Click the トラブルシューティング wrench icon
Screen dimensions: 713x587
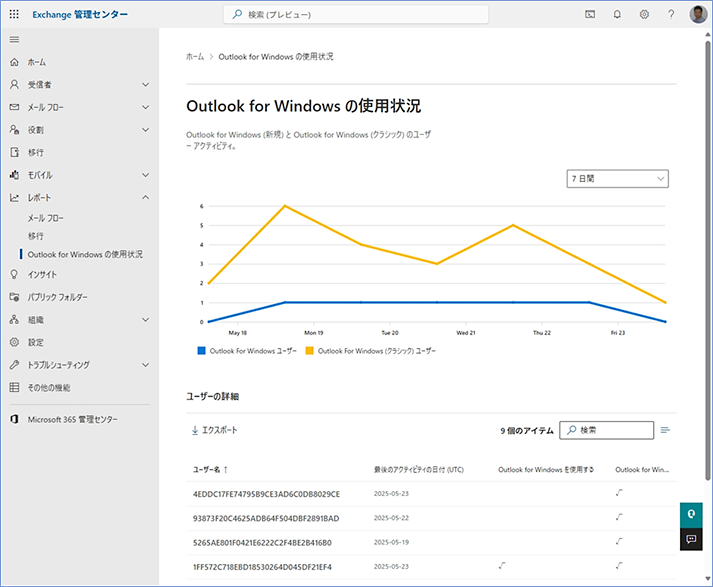pos(15,365)
